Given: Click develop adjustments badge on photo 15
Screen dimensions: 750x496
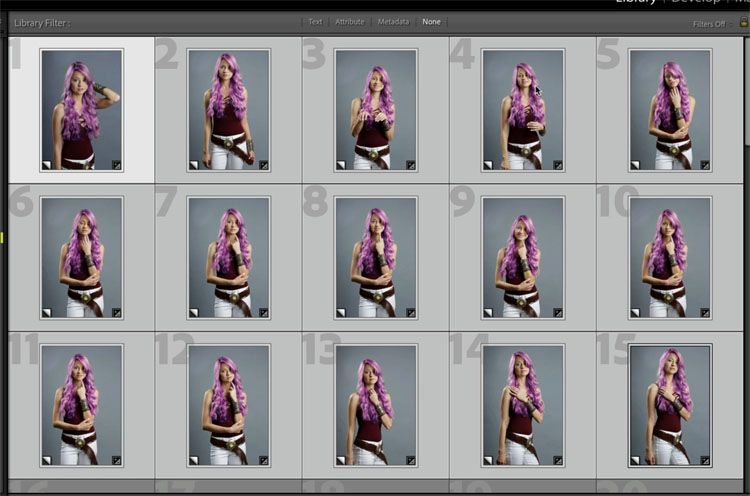Looking at the screenshot, I should pyautogui.click(x=705, y=461).
